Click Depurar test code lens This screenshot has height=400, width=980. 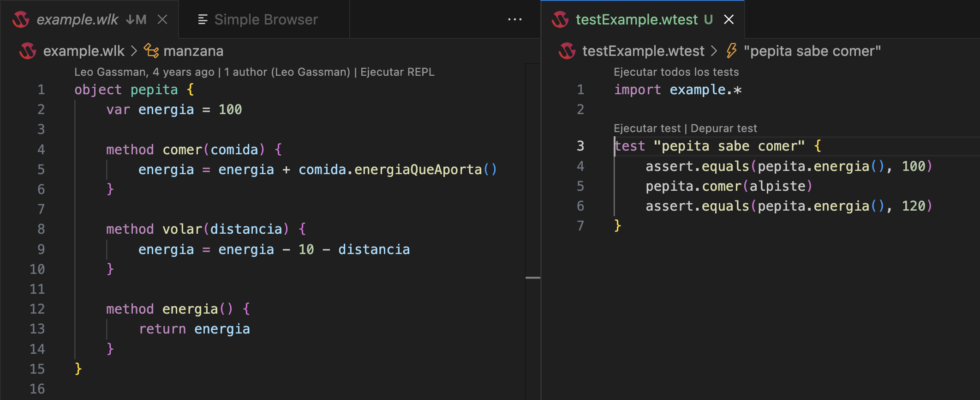pos(723,128)
